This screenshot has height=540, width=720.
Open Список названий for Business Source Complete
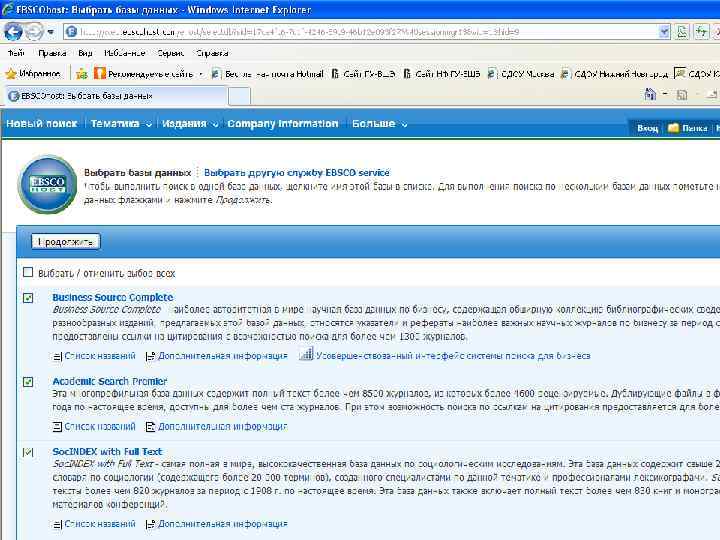point(100,356)
